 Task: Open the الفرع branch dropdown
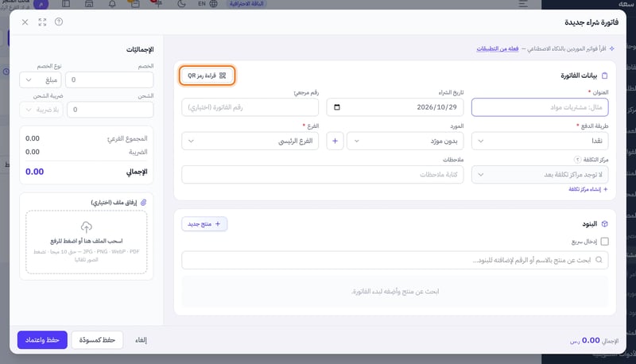click(x=250, y=141)
